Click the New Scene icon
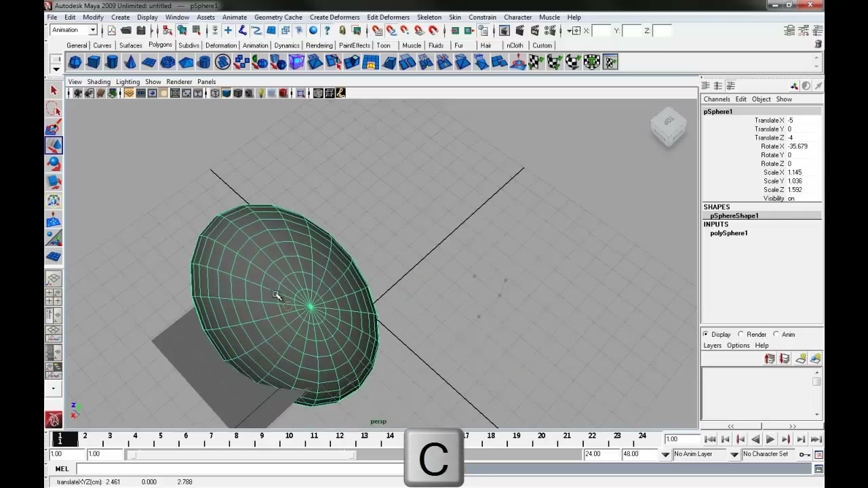The width and height of the screenshot is (868, 488). pyautogui.click(x=111, y=30)
